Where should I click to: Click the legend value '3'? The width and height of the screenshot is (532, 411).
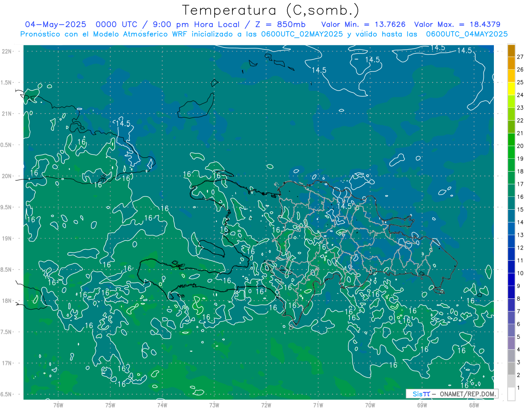point(519,363)
